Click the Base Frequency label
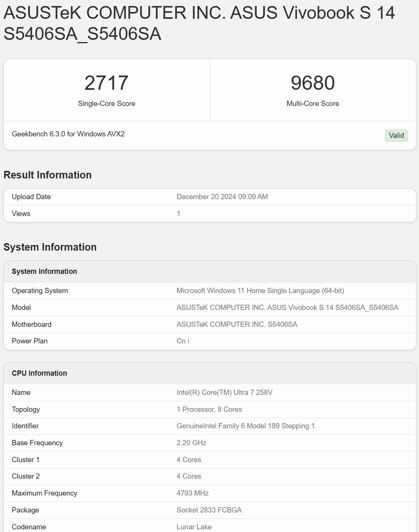This screenshot has width=419, height=532. point(37,443)
